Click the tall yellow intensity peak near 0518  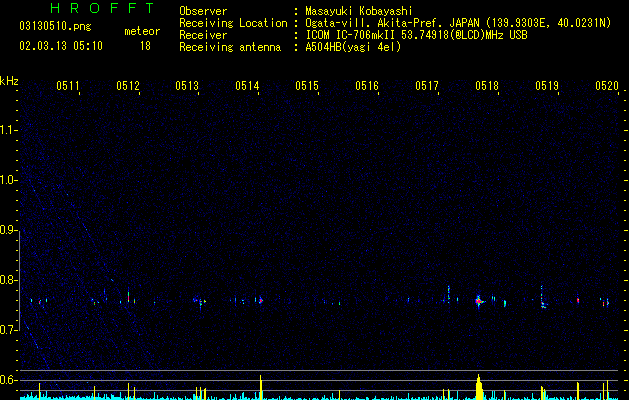click(x=479, y=386)
